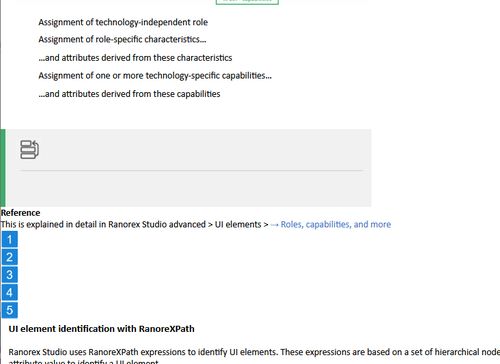Click the arrow icon before Roles link
This screenshot has width=500, height=364.
[274, 225]
